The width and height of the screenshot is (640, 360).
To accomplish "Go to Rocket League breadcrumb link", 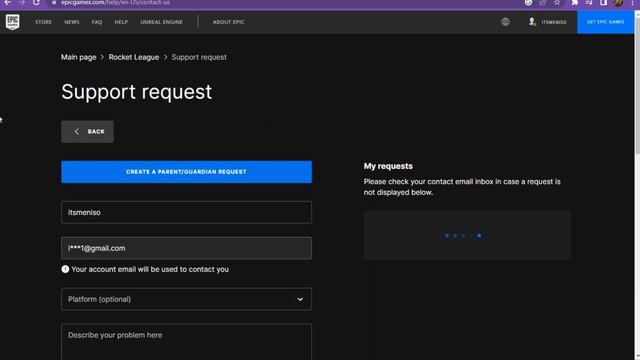I will [x=134, y=57].
